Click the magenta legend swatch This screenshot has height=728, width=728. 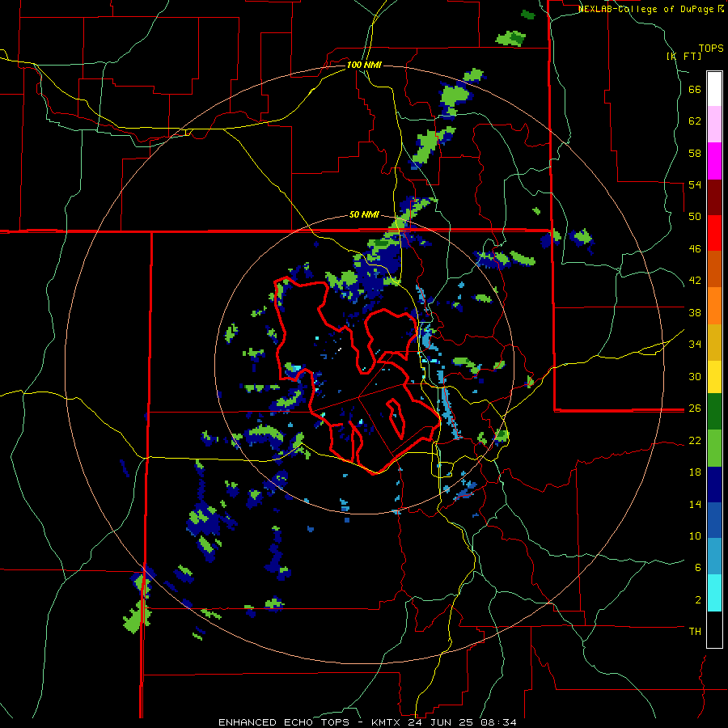pyautogui.click(x=714, y=161)
